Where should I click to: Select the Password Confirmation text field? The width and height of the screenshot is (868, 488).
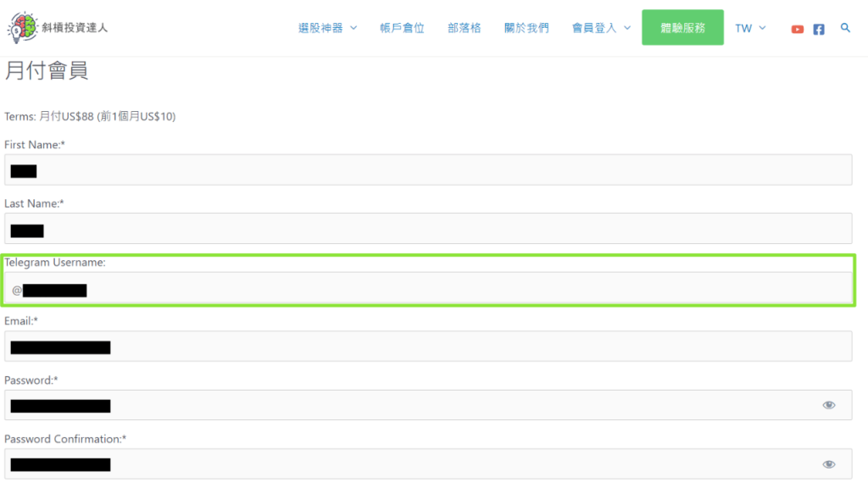tap(428, 463)
